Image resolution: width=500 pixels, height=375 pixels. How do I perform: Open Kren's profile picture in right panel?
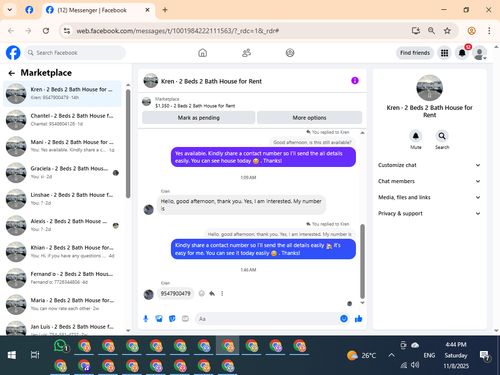[429, 88]
